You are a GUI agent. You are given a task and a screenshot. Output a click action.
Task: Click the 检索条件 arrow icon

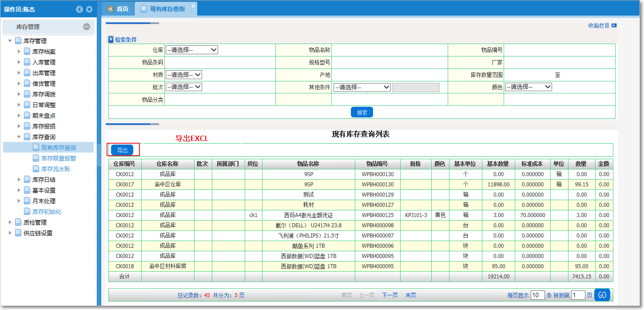point(111,40)
